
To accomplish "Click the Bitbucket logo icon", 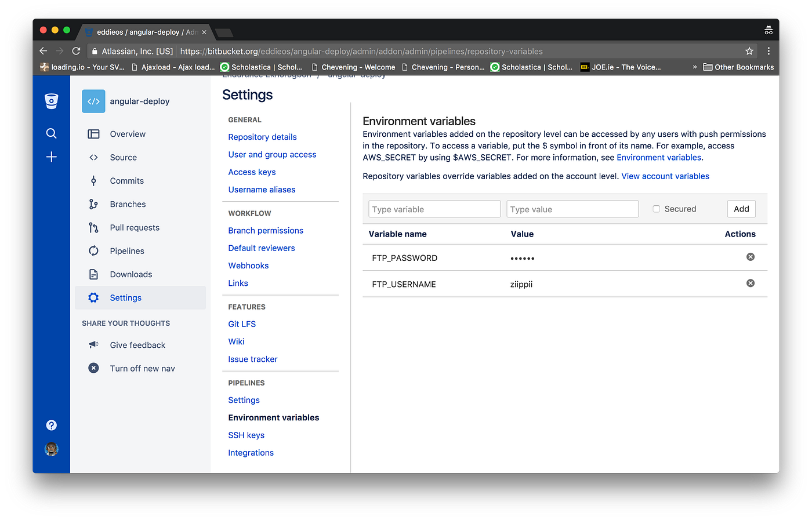I will (x=52, y=101).
